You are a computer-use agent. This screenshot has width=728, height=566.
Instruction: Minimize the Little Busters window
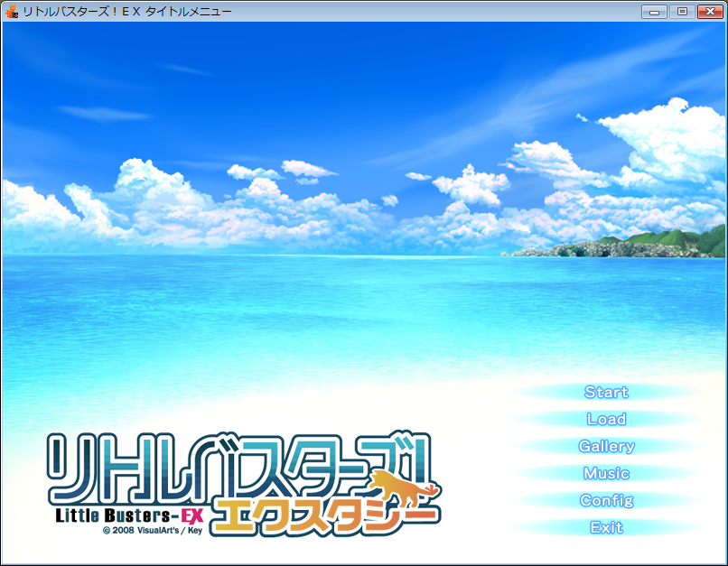click(x=654, y=11)
